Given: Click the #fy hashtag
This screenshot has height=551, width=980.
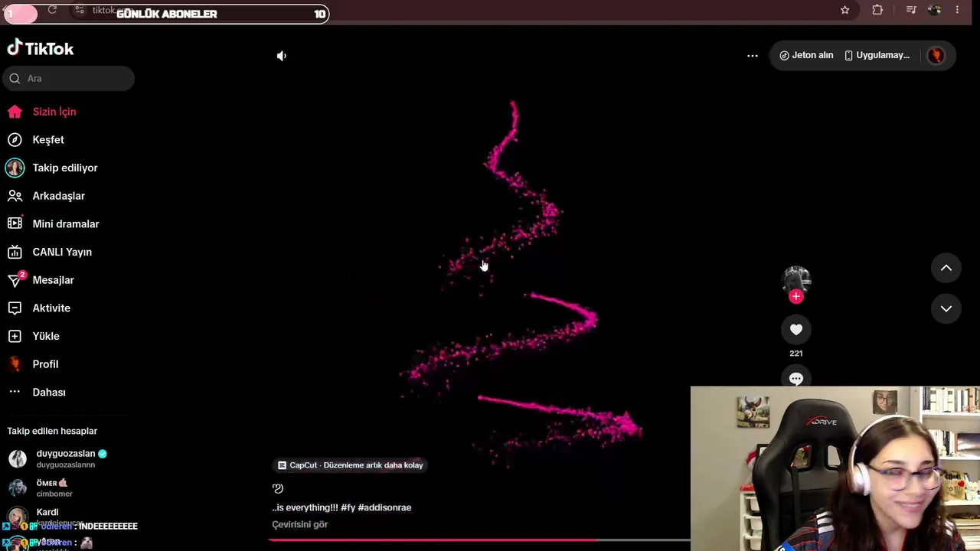Looking at the screenshot, I should [x=348, y=507].
